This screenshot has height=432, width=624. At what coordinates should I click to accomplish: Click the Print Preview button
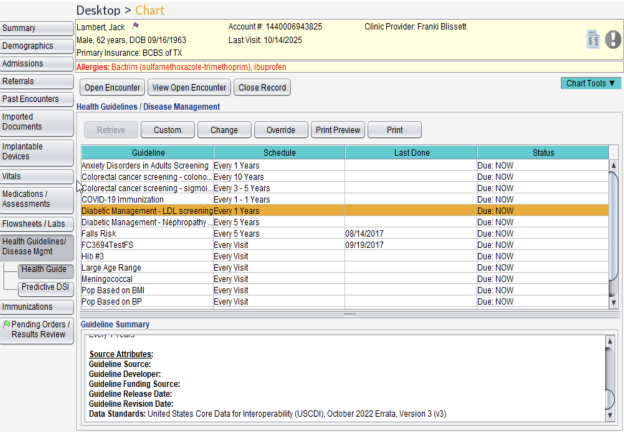pos(337,130)
